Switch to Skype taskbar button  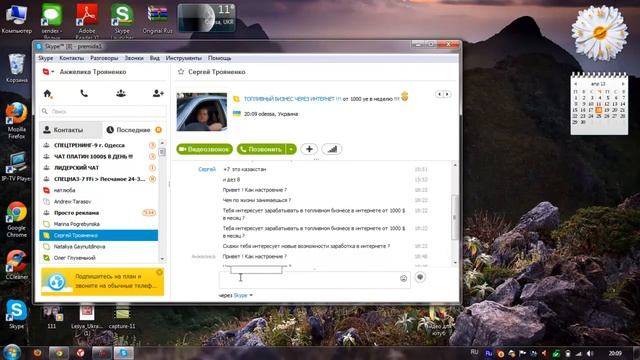point(123,353)
